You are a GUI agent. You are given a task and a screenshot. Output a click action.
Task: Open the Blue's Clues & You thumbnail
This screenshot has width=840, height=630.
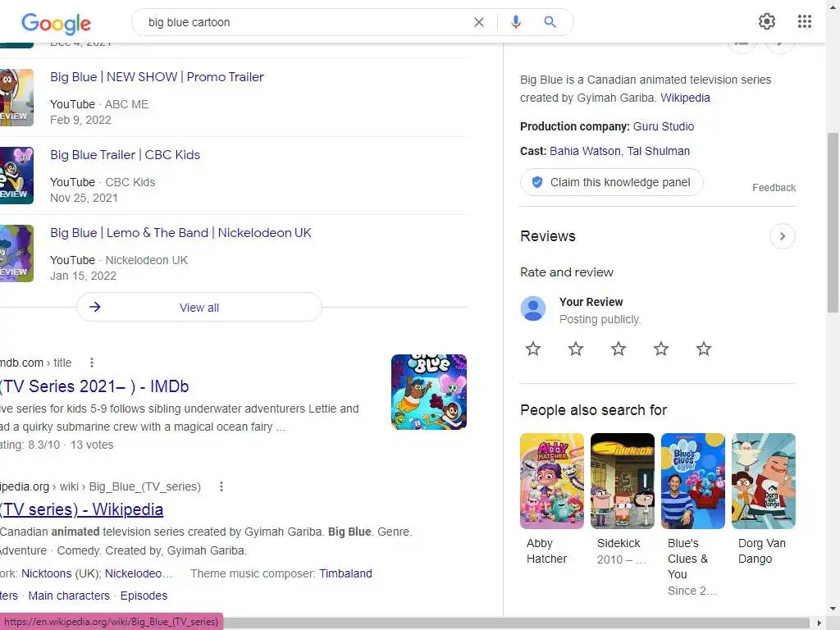pos(692,481)
